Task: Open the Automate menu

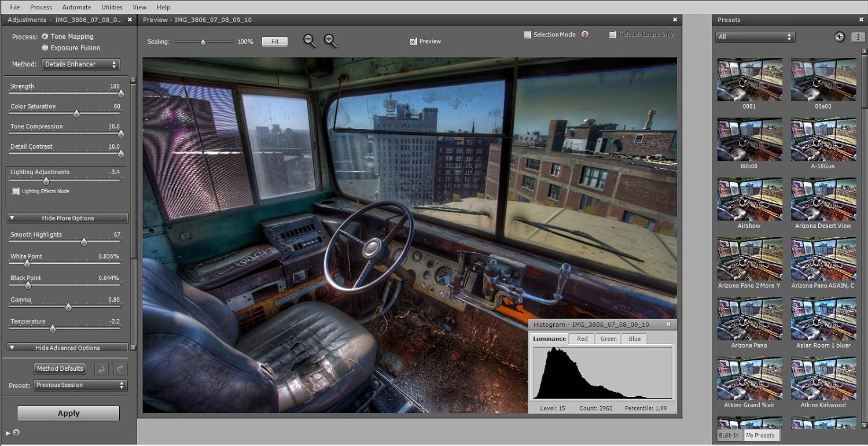Action: [76, 7]
